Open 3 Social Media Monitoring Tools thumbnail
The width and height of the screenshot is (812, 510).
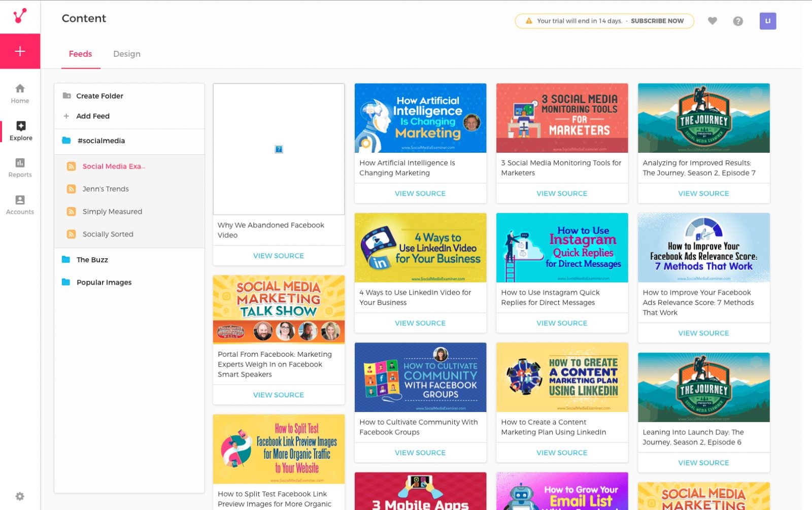point(562,118)
